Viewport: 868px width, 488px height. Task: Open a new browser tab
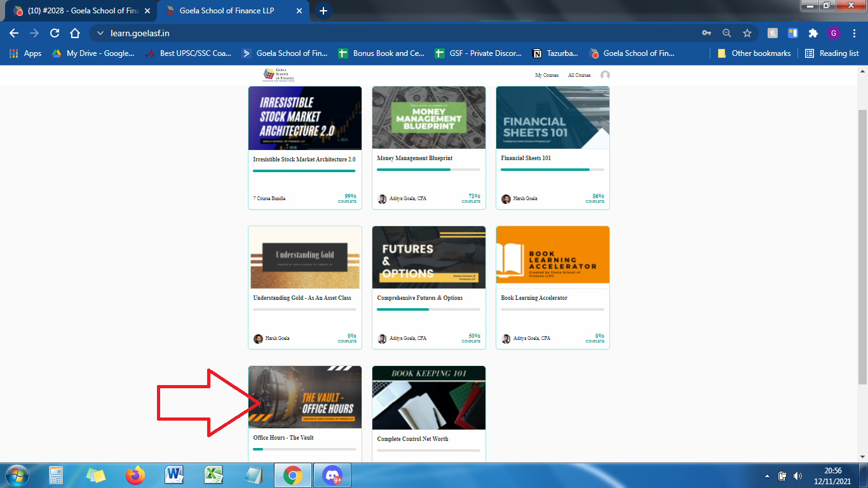pos(323,11)
